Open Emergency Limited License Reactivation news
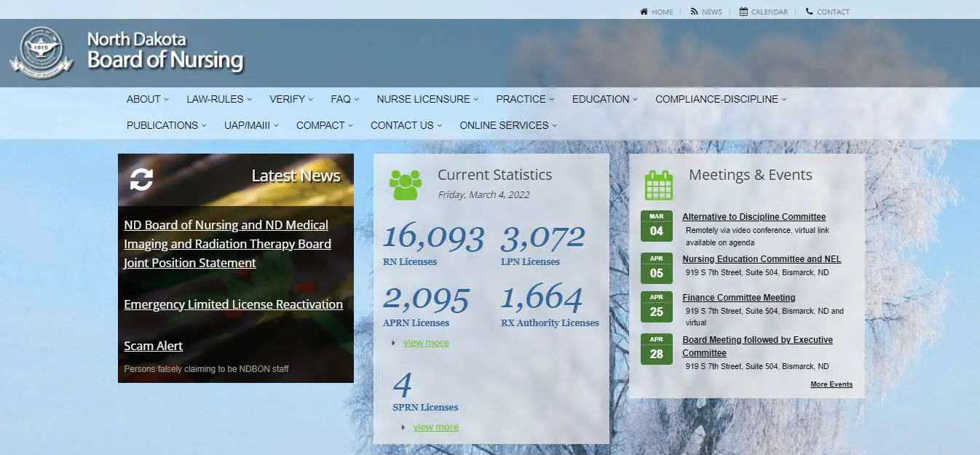980x455 pixels. (x=233, y=304)
